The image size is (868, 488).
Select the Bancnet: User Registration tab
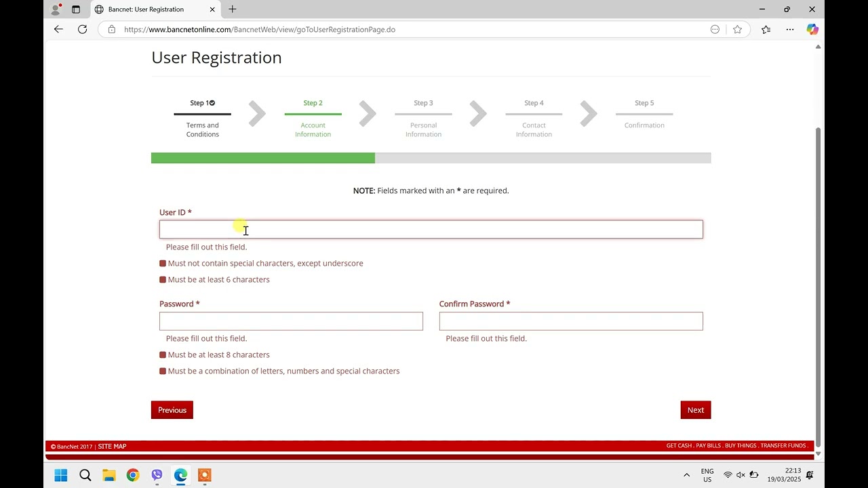tap(155, 9)
